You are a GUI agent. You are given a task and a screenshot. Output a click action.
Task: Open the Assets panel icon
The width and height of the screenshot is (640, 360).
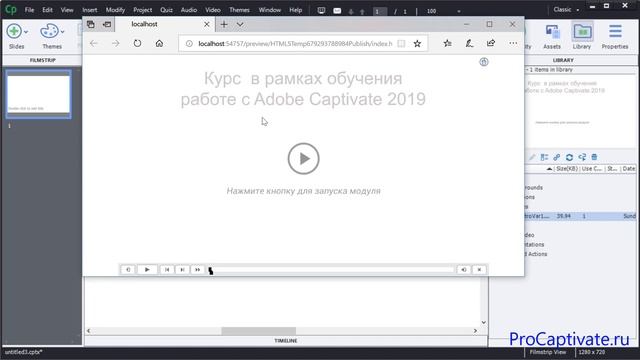[552, 32]
